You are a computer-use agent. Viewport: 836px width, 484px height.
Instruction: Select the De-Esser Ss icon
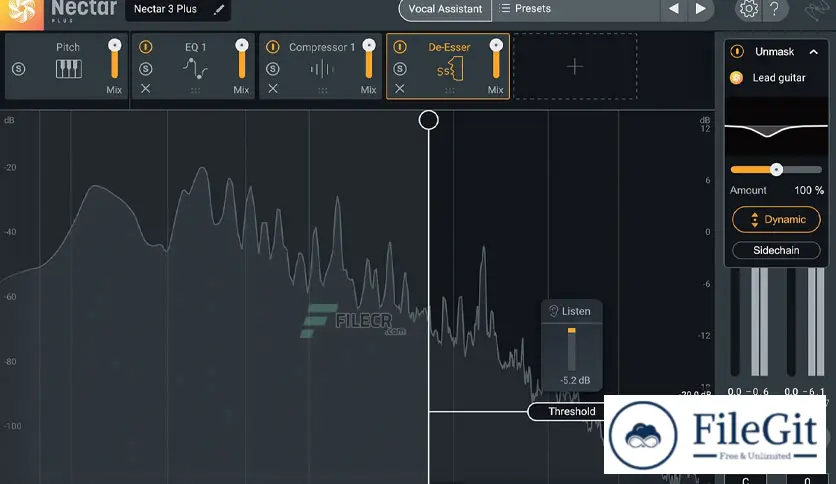(450, 69)
